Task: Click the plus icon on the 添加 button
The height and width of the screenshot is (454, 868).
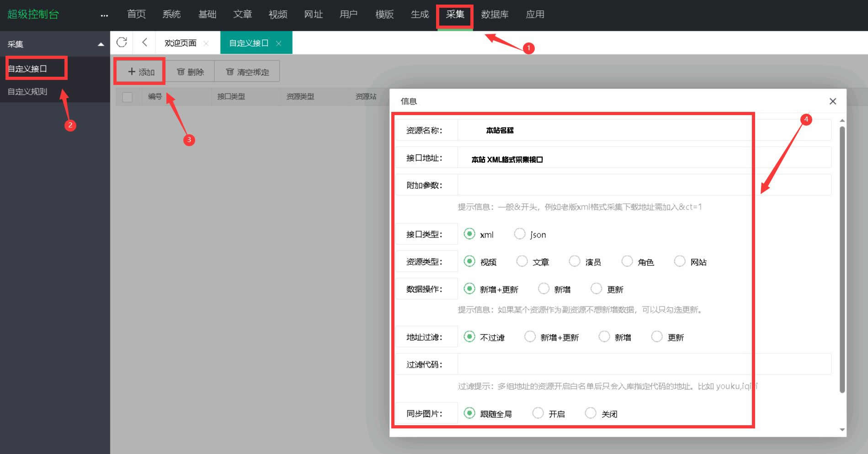Action: [131, 71]
